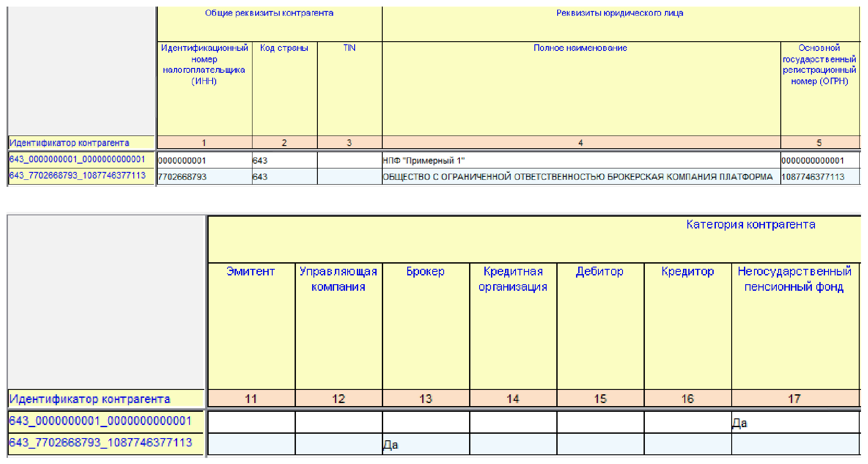Click country code 643 for БРОКЕРСКАЯ КОМПАНИЯ ПЛАТФОРМА
This screenshot has height=464, width=868.
click(285, 176)
